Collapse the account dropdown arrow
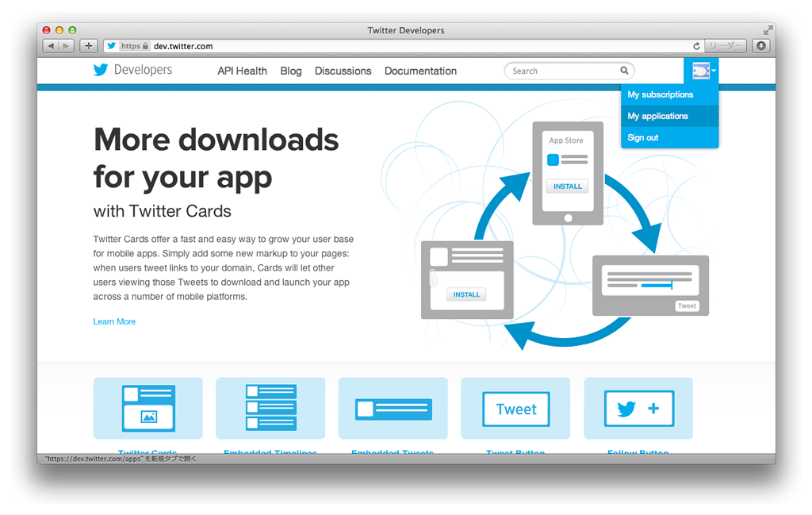812x515 pixels. (714, 71)
